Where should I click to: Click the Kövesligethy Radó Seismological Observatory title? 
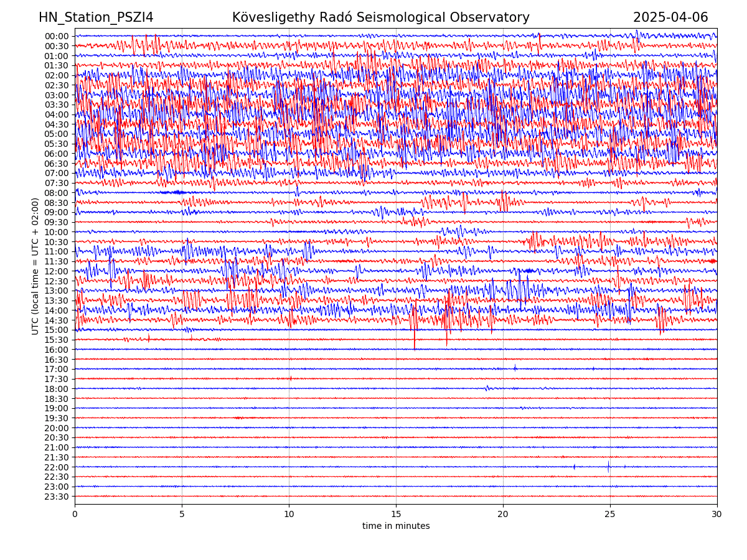(380, 18)
